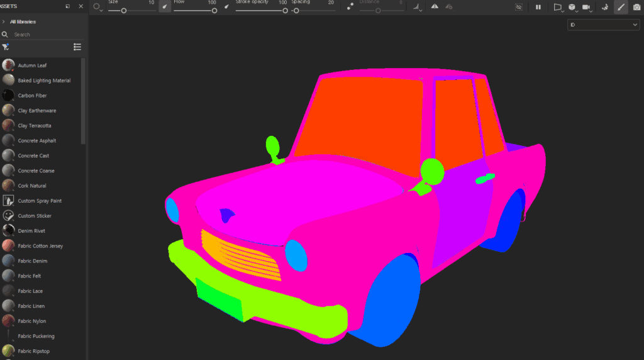
Task: Toggle the hide-selection eye icon
Action: pyautogui.click(x=519, y=7)
